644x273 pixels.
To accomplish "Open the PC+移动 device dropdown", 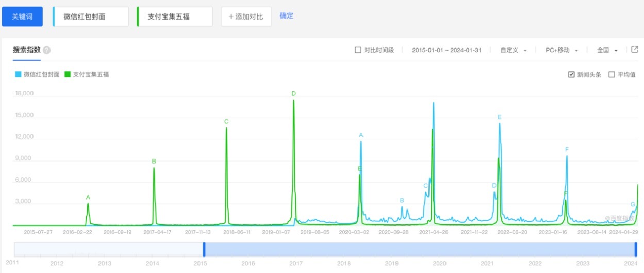I will click(x=562, y=50).
